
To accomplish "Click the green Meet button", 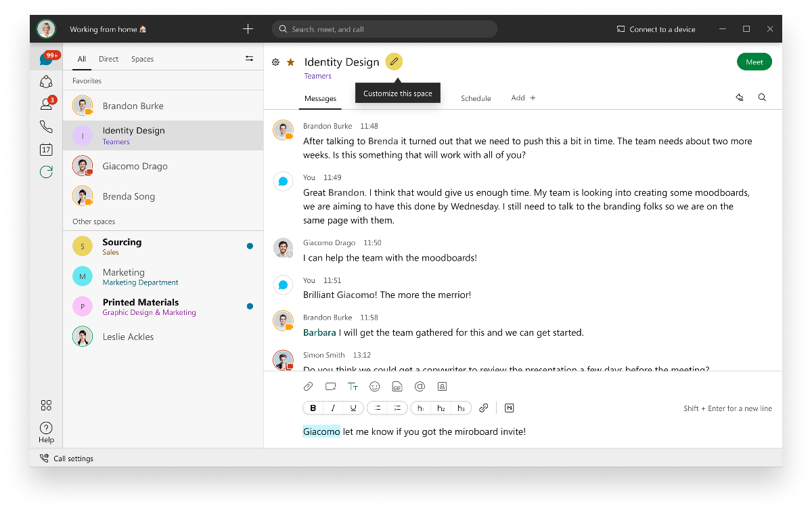I will point(754,62).
